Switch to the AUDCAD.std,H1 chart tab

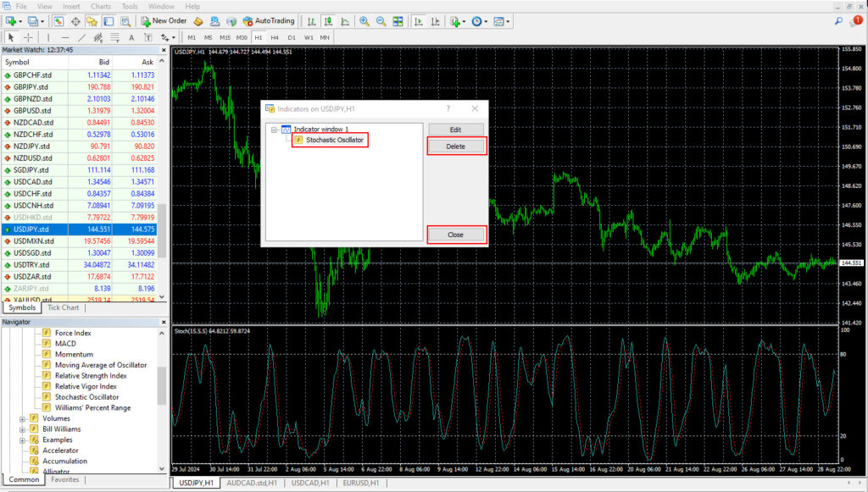pyautogui.click(x=252, y=484)
